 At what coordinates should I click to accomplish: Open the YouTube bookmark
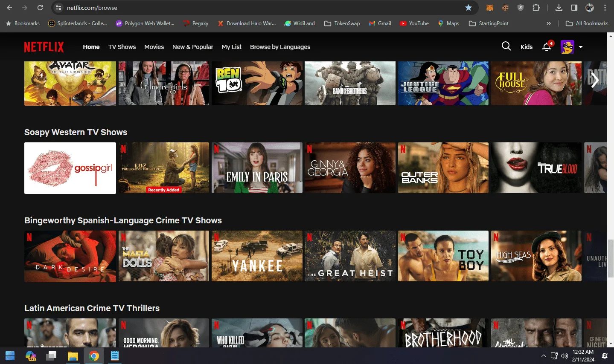point(414,23)
